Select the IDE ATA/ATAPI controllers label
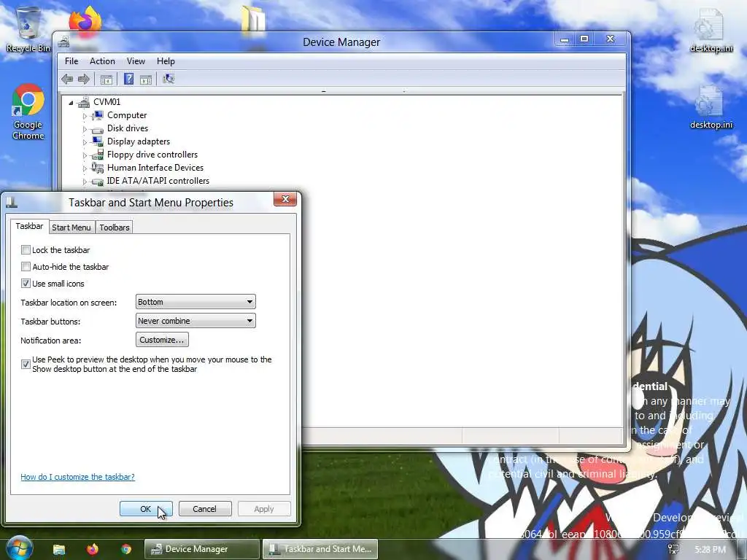Image resolution: width=747 pixels, height=560 pixels. [158, 181]
